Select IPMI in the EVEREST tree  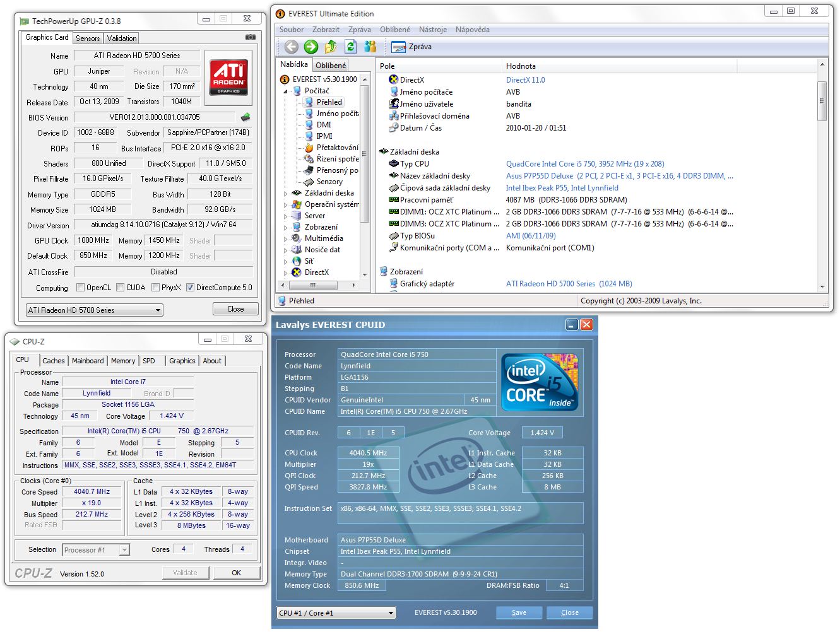click(x=324, y=136)
